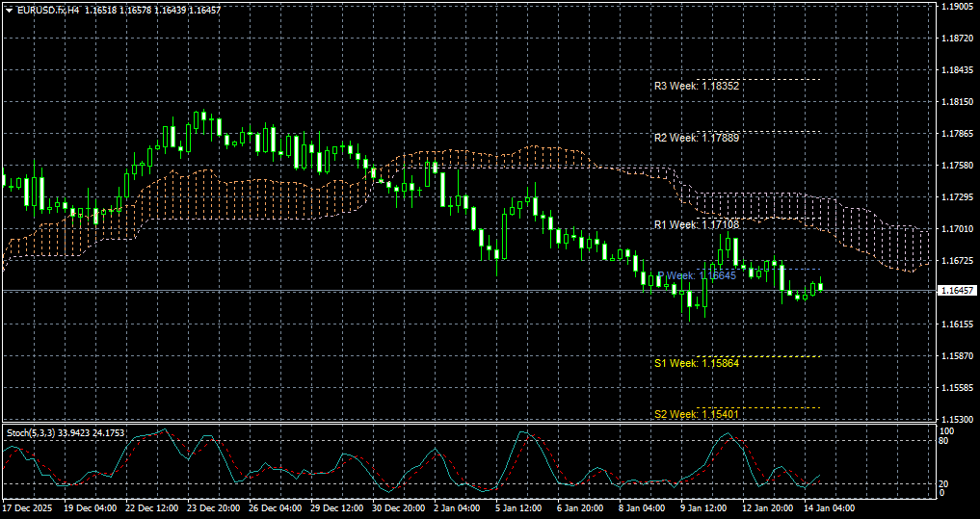
Task: Click the 1.16155 price scale value
Action: (x=957, y=324)
